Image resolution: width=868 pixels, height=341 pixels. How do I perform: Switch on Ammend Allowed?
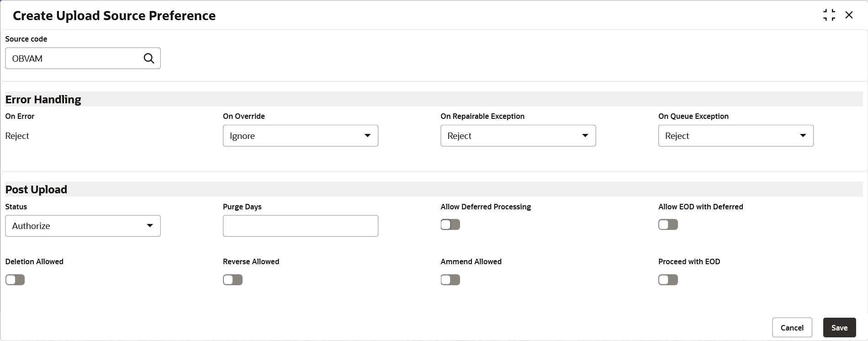[450, 280]
